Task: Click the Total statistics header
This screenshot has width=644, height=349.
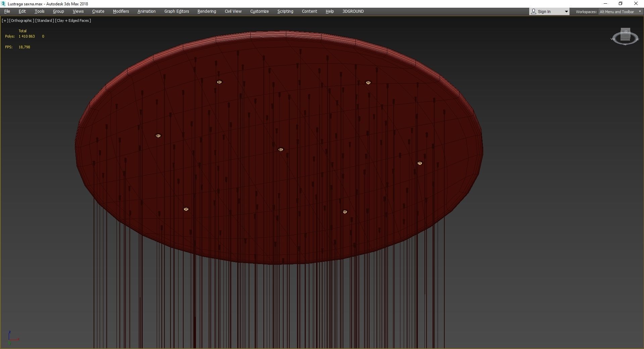Action: 22,31
